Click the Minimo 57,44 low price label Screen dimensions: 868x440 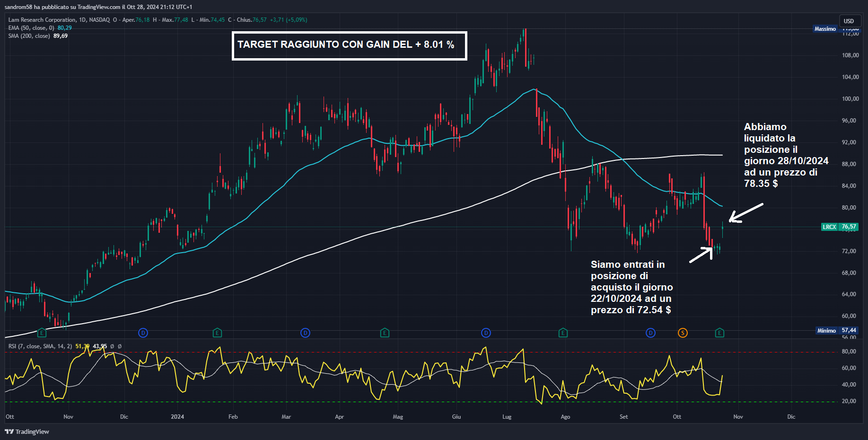pos(837,331)
